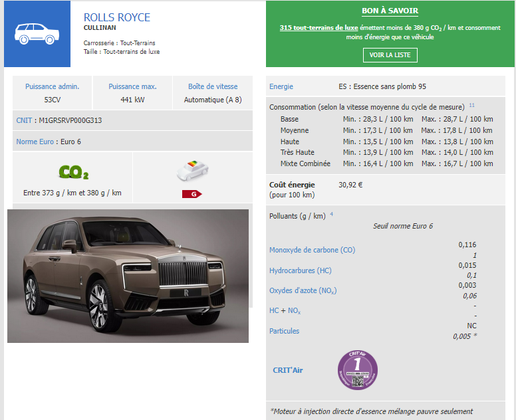Image resolution: width=516 pixels, height=420 pixels.
Task: Click 'ES : Essence sans plomb 95'
Action: (382, 86)
